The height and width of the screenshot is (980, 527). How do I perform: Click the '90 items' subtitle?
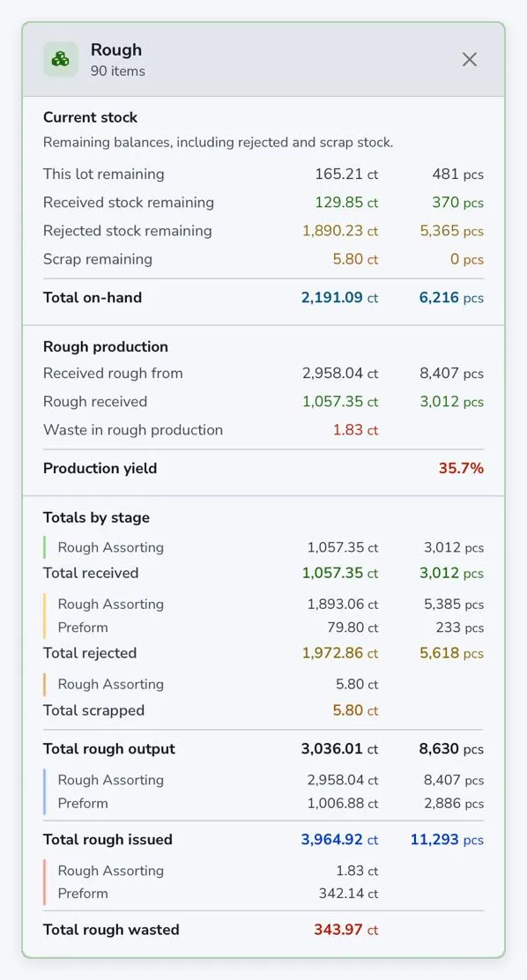pos(117,71)
